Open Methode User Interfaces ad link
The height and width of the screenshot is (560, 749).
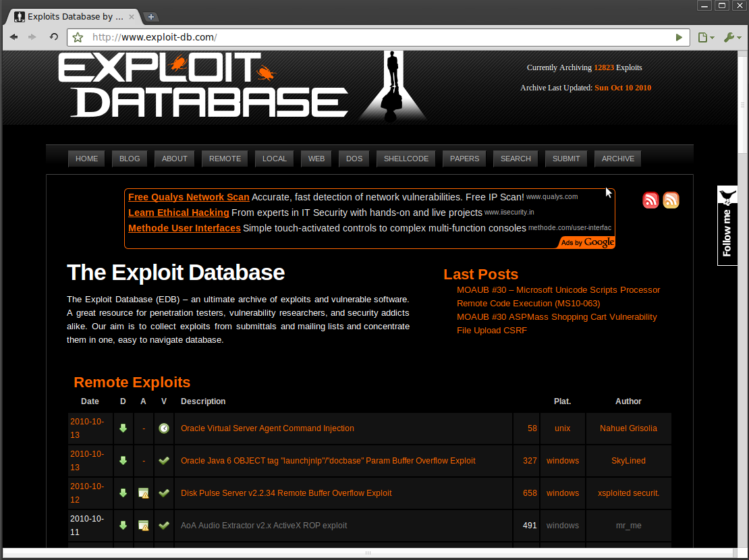[x=184, y=228]
